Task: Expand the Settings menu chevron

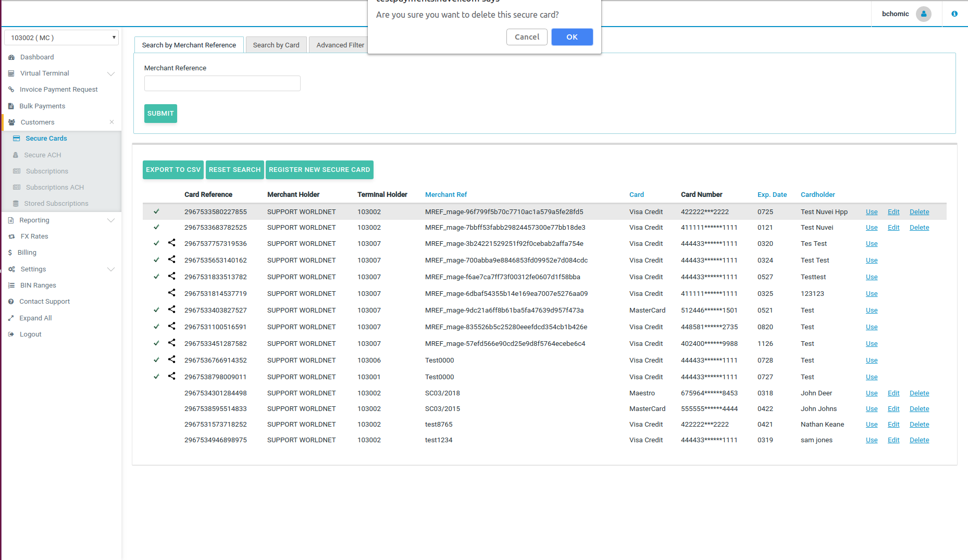Action: pos(111,269)
